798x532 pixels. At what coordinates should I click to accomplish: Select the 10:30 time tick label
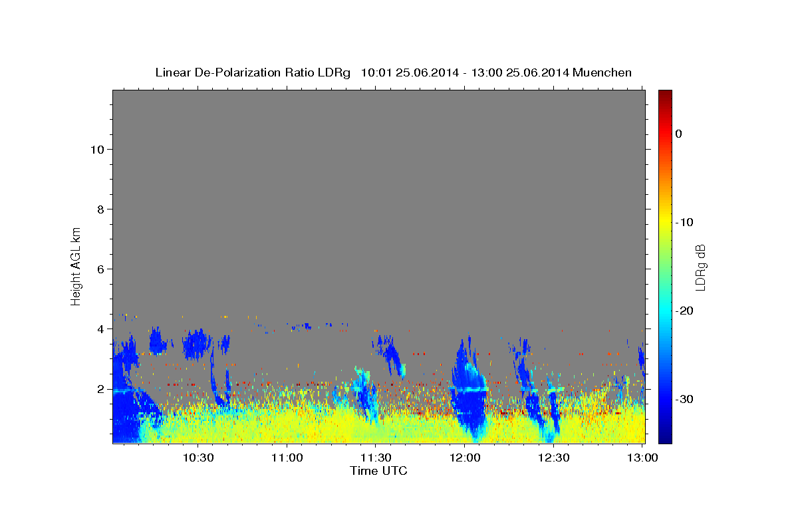(198, 458)
